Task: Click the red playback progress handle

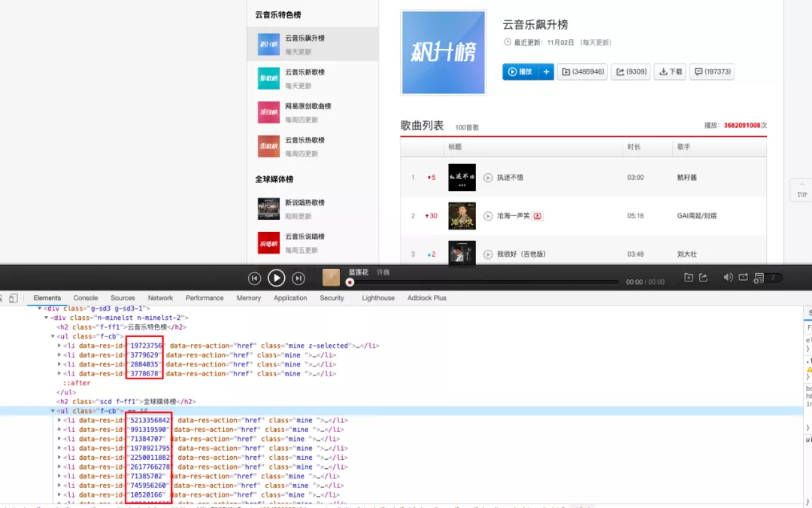Action: coord(350,282)
